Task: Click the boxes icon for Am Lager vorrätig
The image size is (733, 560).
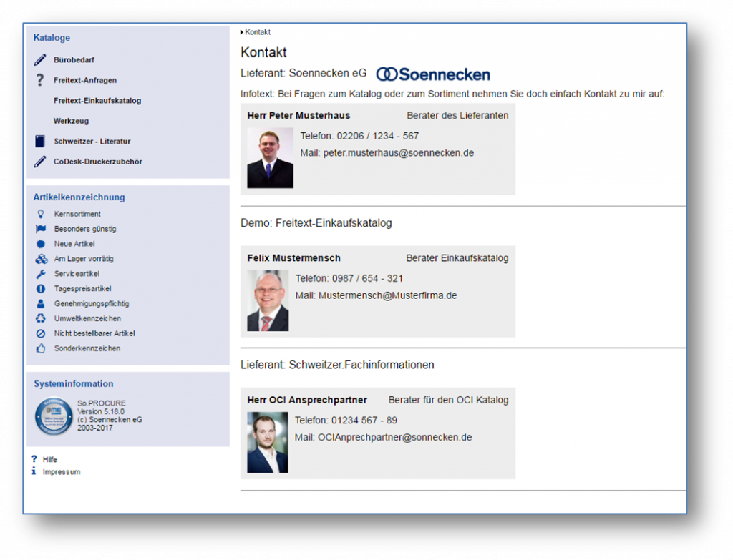Action: coord(41,259)
